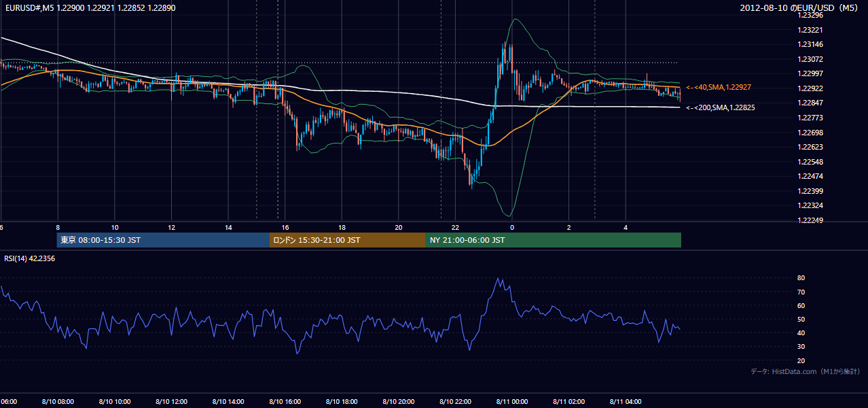Click the 8/10 08:00 time axis label

tap(58, 401)
